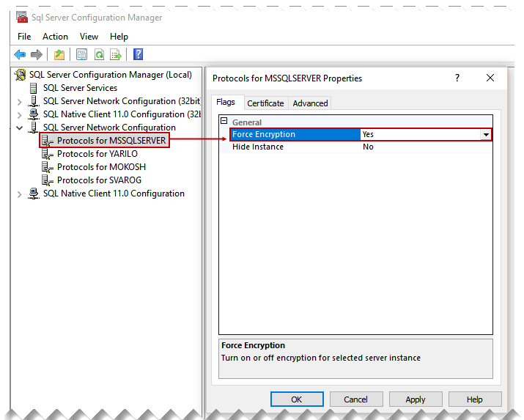Select Protocols for YARILO tree item

97,154
